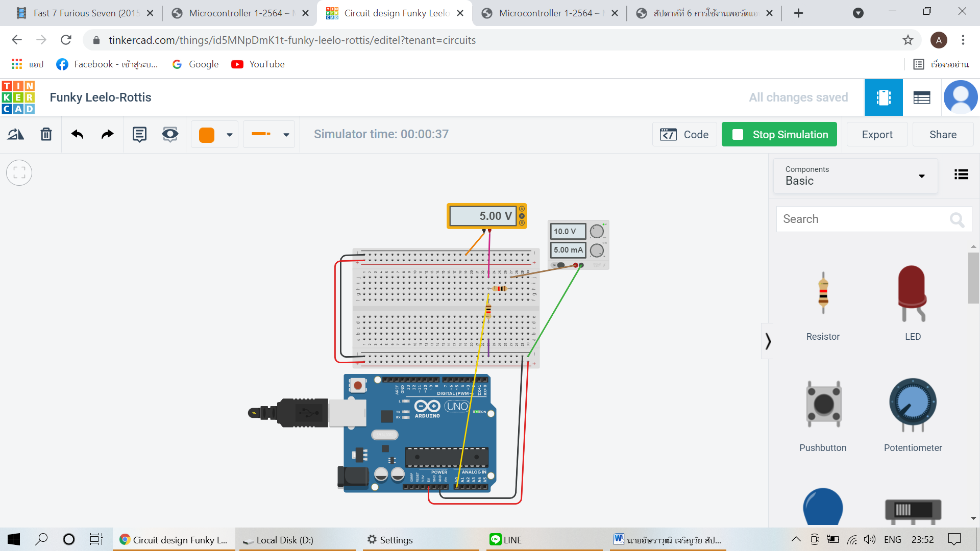Open Windows search from taskbar
Screen dimensions: 980x551
click(41, 539)
